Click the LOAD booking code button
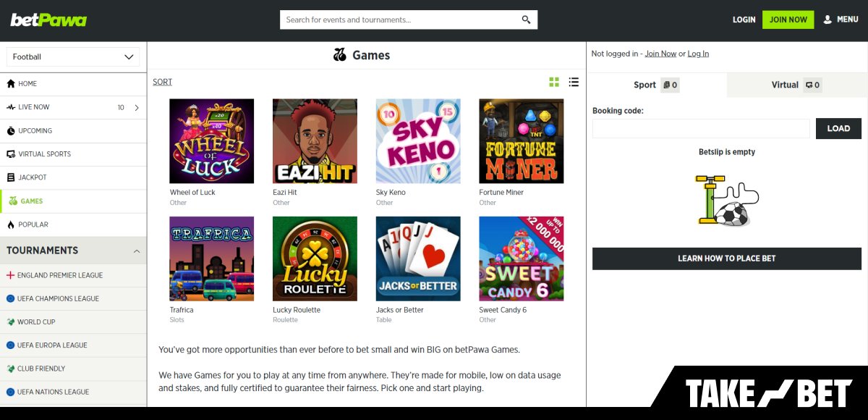Image resolution: width=868 pixels, height=420 pixels. [838, 128]
